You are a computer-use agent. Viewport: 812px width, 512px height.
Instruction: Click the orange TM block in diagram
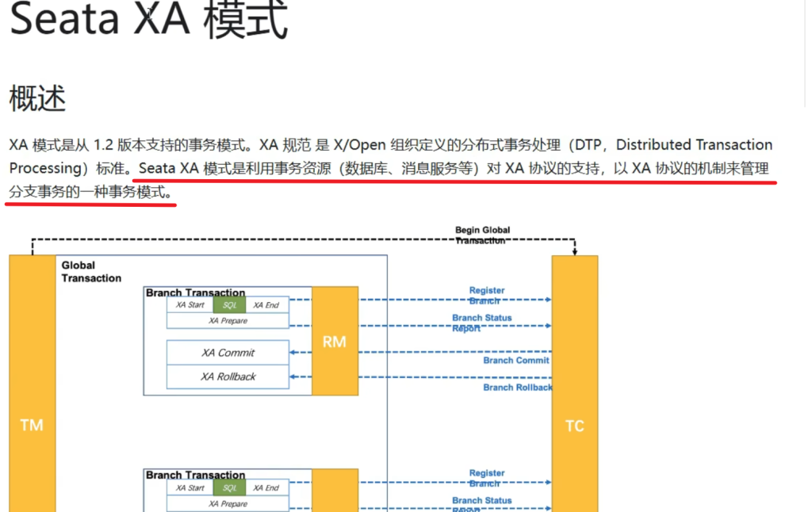pyautogui.click(x=32, y=425)
